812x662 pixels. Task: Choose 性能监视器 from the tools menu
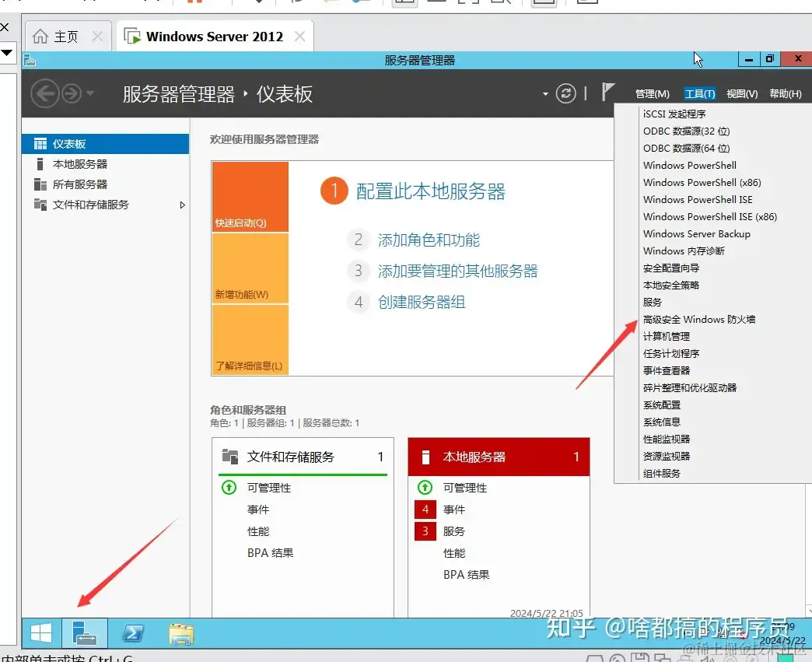pyautogui.click(x=667, y=439)
